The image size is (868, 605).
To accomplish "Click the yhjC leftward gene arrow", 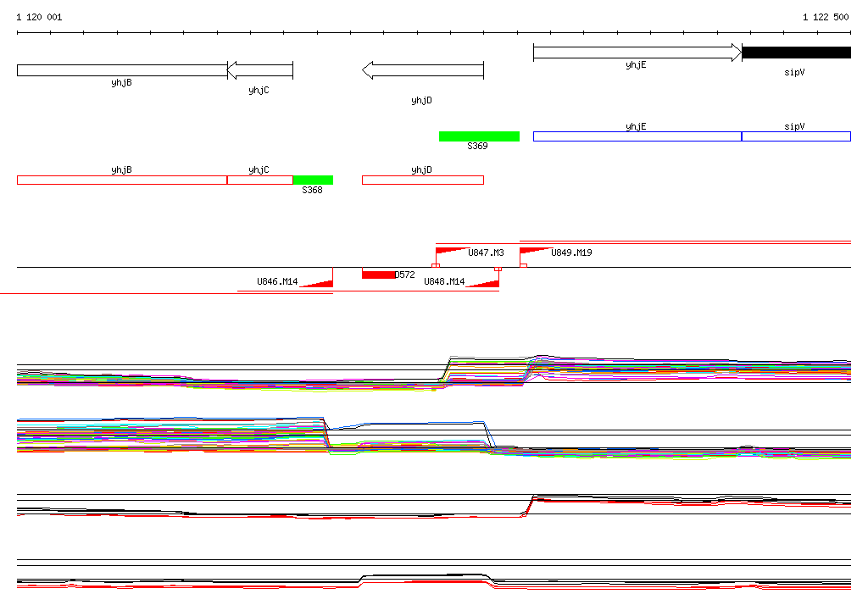I will (260, 70).
